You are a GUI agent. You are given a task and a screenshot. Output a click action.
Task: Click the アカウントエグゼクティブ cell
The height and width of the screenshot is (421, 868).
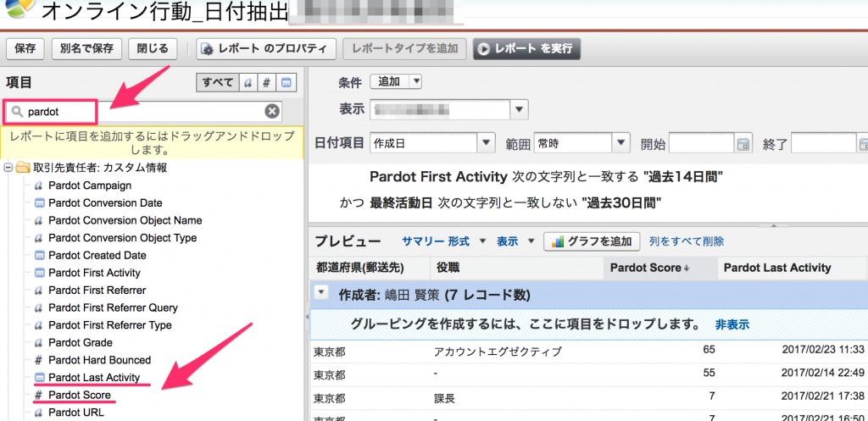pyautogui.click(x=498, y=352)
